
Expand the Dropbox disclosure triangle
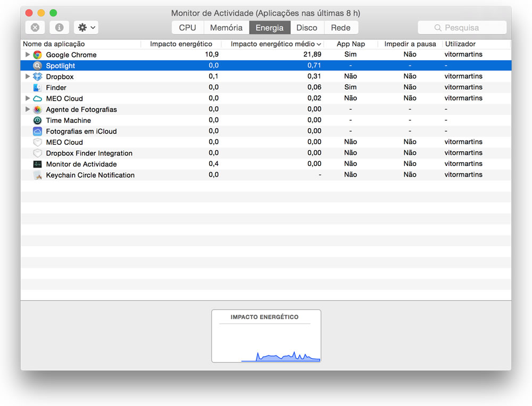27,76
